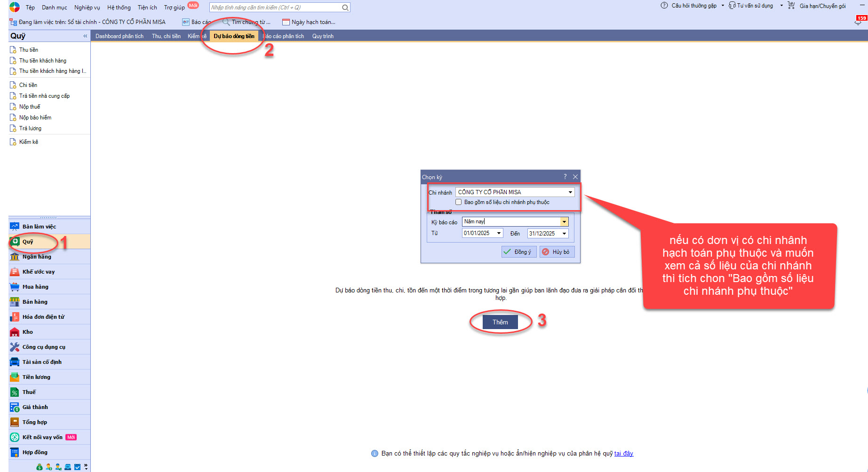Open the Tài sản cố định icon
Viewport: 868px width, 472px height.
[x=15, y=362]
